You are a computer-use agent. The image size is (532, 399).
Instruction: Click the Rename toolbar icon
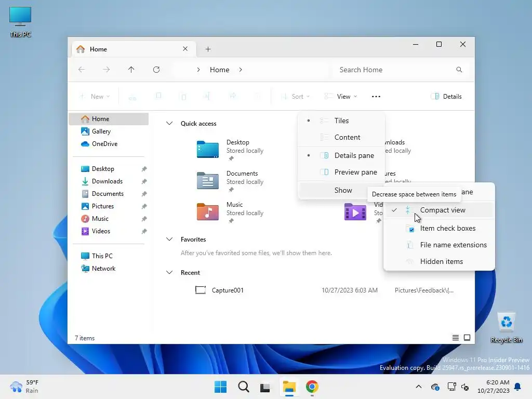[x=207, y=96]
